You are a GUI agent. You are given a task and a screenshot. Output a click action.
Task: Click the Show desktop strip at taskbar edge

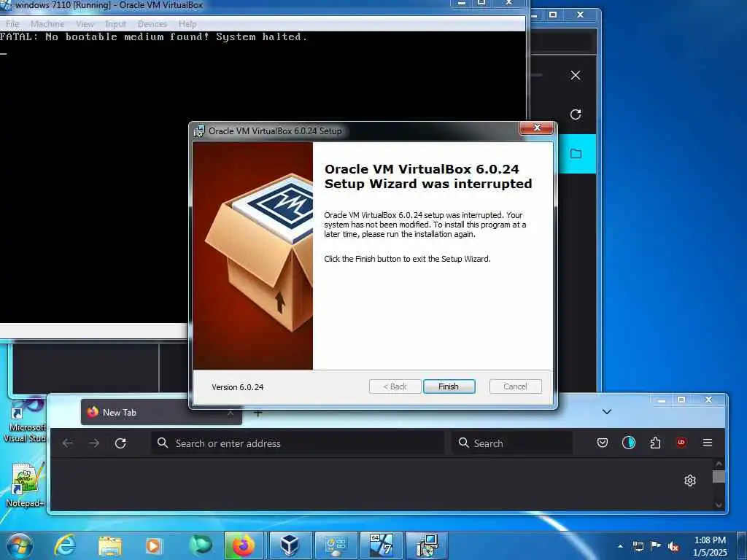click(742, 545)
